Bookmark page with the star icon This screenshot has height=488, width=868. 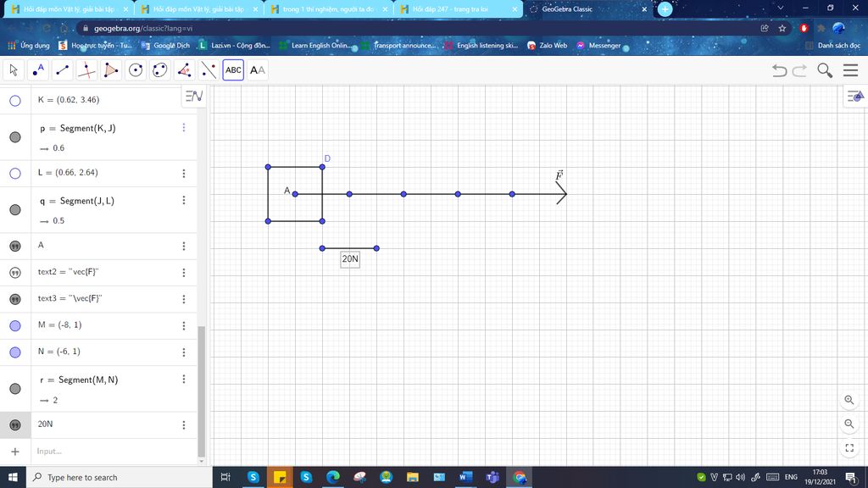[x=782, y=28]
